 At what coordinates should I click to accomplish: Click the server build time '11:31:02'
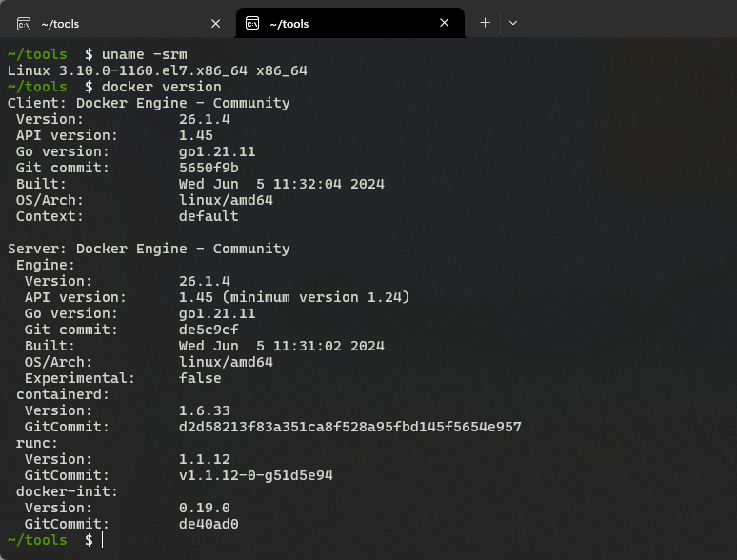(x=308, y=346)
